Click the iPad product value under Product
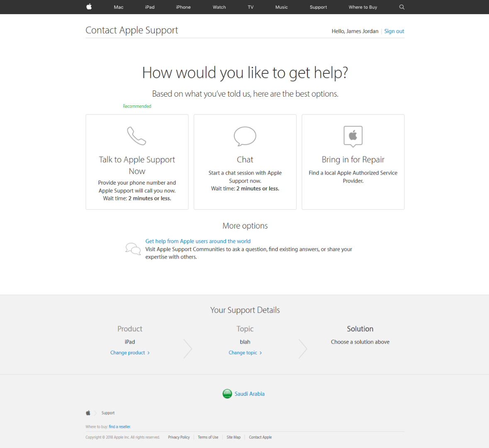Viewport: 489px width, 448px height. 130,342
